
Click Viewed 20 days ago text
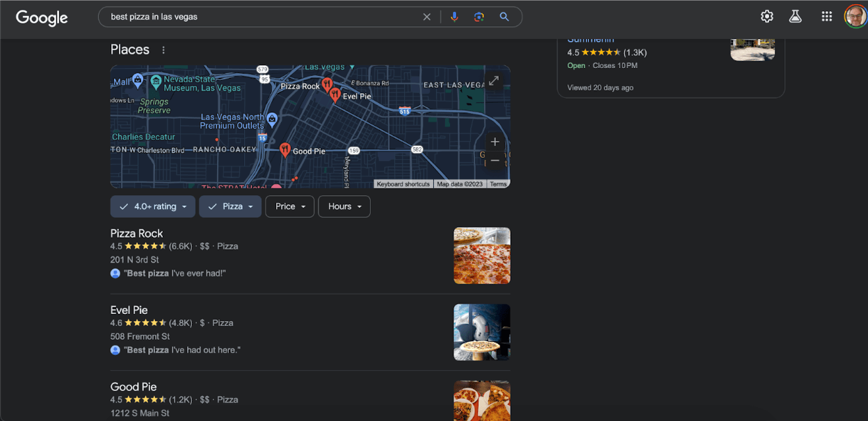point(600,88)
